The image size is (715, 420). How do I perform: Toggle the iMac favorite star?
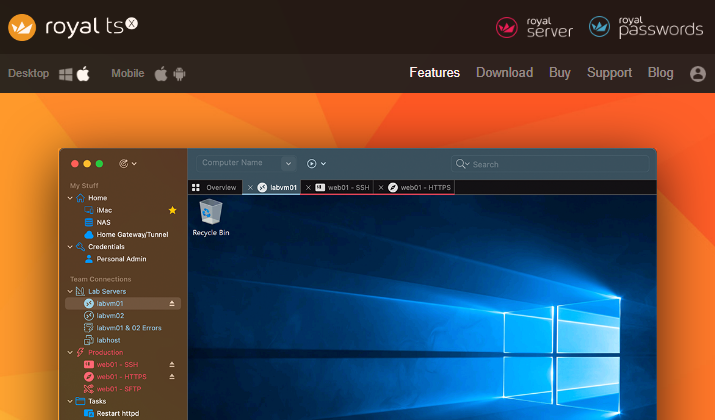(x=172, y=210)
